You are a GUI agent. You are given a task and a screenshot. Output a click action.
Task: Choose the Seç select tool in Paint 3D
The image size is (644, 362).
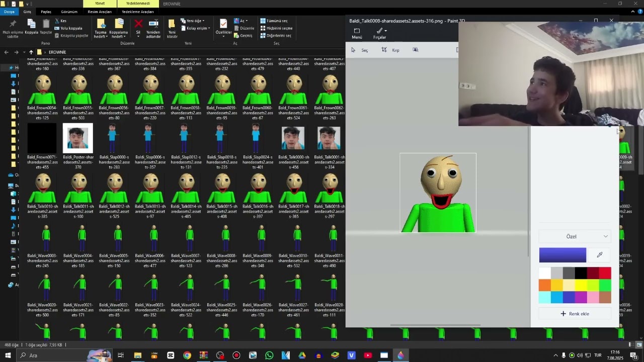pos(360,50)
